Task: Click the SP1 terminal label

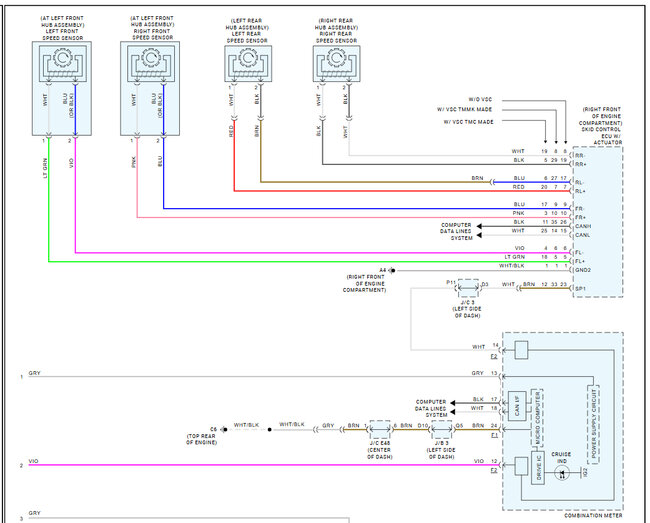Action: point(581,288)
